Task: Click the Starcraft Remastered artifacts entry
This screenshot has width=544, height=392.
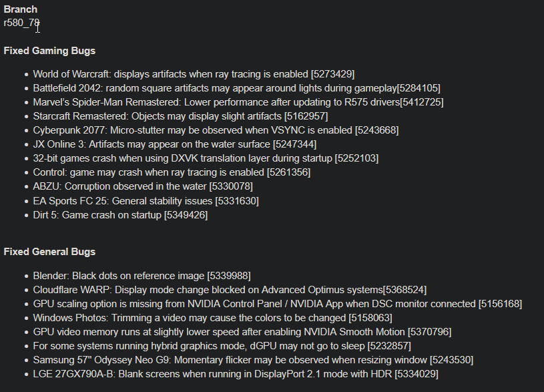Action: pyautogui.click(x=180, y=116)
